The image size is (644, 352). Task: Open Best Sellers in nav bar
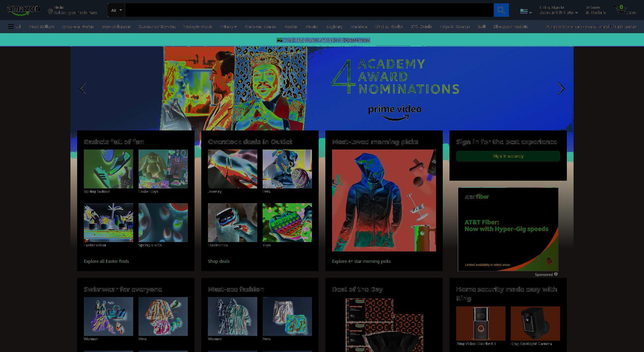point(42,26)
